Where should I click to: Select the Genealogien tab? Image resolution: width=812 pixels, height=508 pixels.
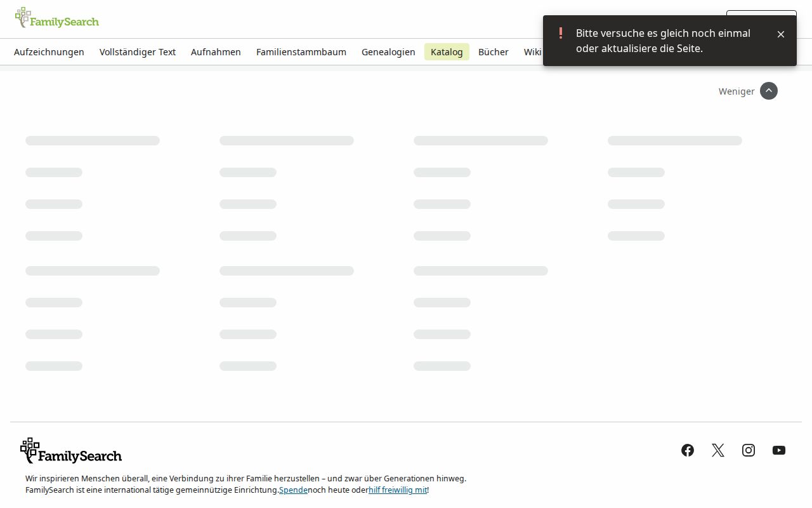click(x=388, y=52)
